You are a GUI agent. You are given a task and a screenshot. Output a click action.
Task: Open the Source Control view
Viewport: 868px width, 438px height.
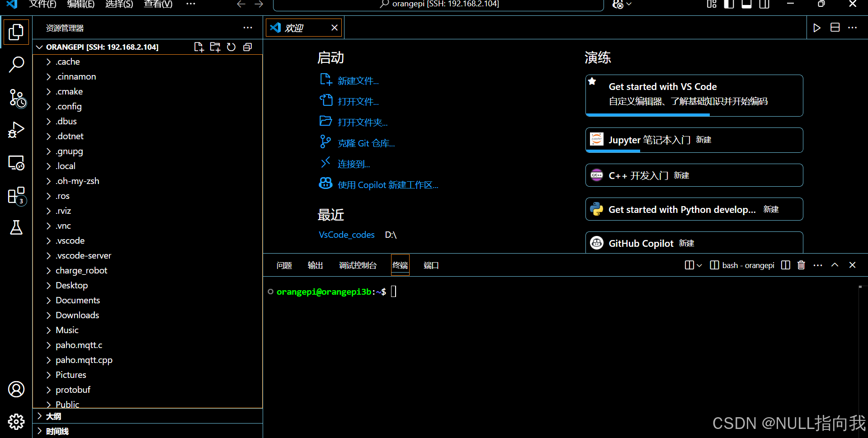[17, 98]
